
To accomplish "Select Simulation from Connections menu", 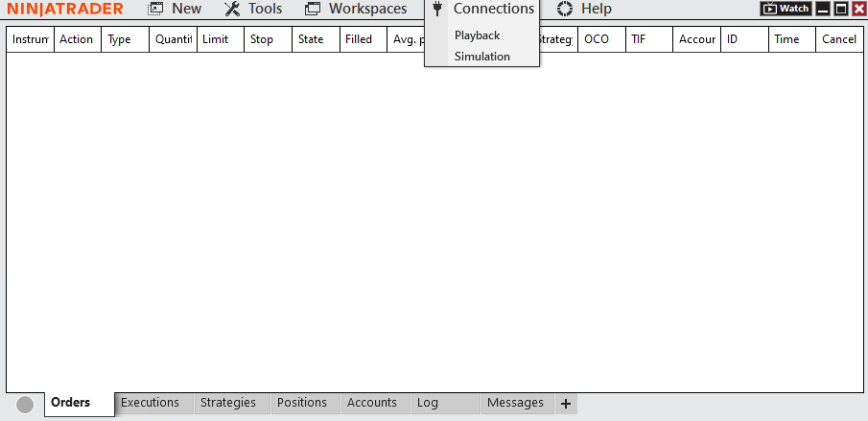I will (x=481, y=57).
